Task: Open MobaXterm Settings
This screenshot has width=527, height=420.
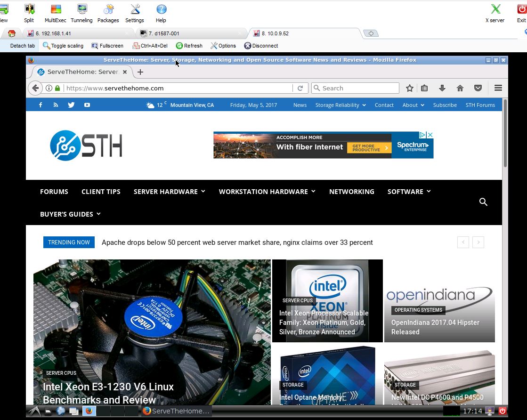Action: coord(134,14)
